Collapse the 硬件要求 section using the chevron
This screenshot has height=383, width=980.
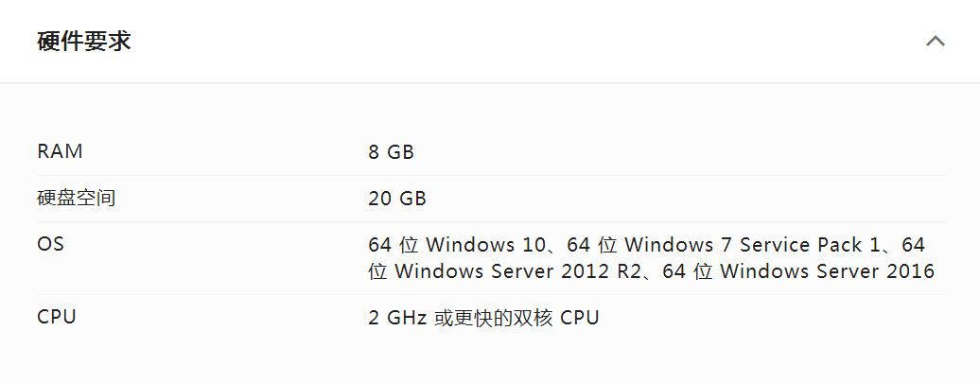[935, 42]
